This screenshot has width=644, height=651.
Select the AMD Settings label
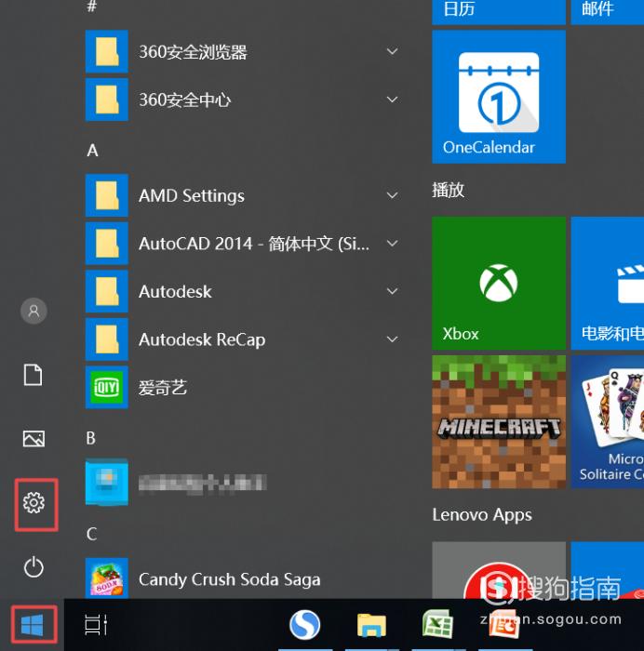192,196
